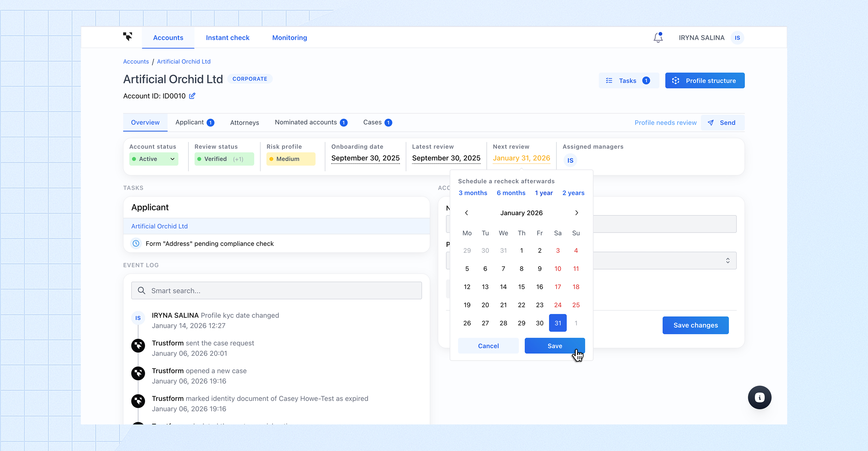Open the info help floating button
The height and width of the screenshot is (451, 868).
(x=759, y=397)
